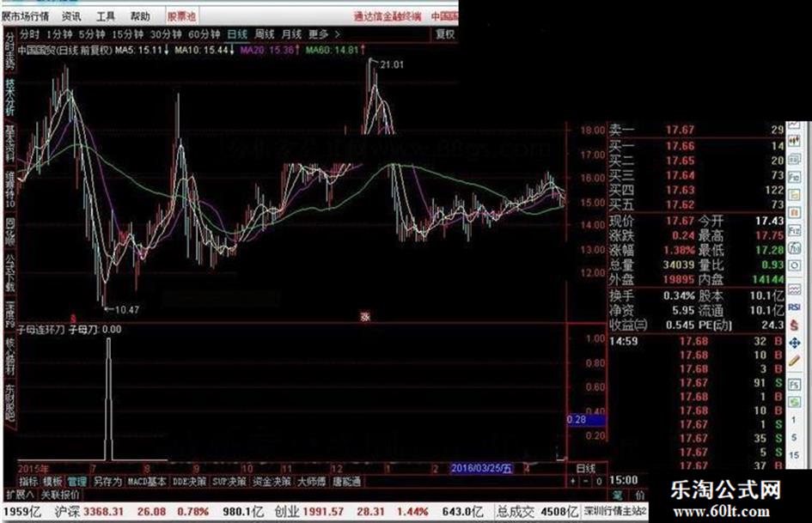Open the 股票池 stock pool
The width and height of the screenshot is (812, 523).
[181, 16]
